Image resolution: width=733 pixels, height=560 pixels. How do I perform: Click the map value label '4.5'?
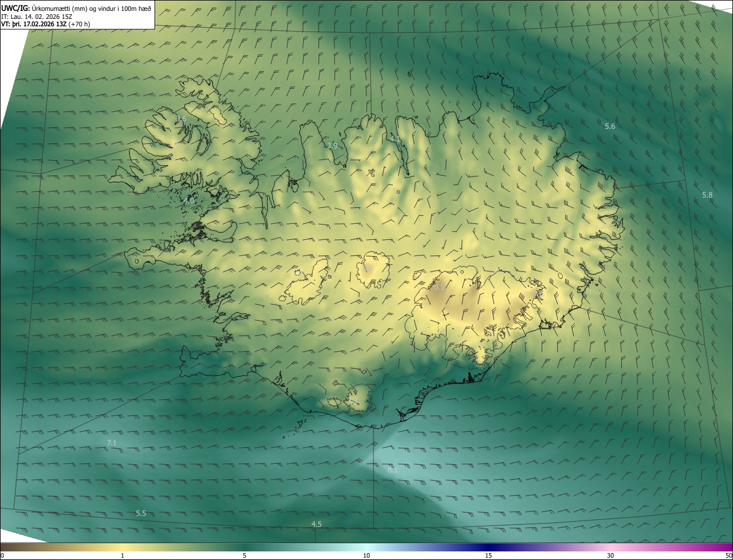point(316,524)
